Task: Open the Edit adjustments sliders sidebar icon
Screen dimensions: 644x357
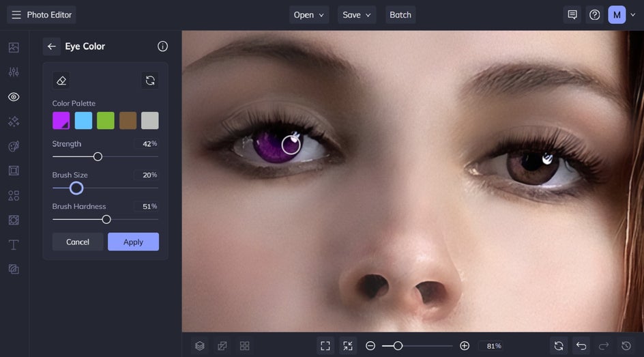Action: pos(14,72)
